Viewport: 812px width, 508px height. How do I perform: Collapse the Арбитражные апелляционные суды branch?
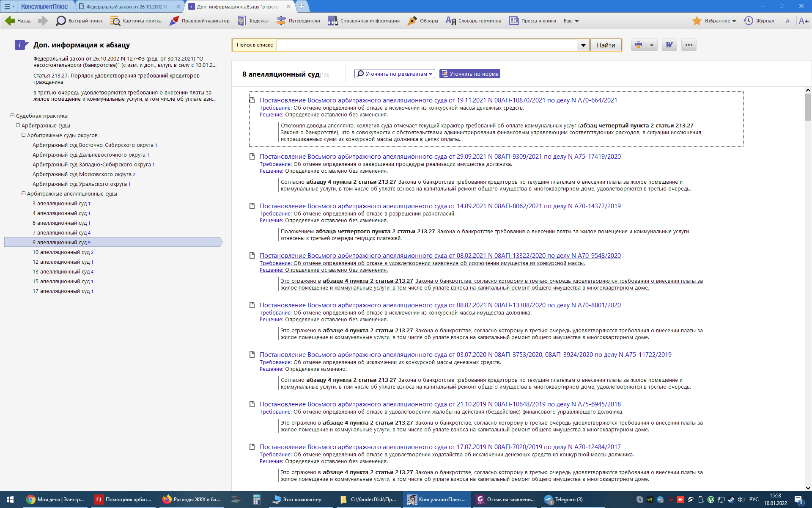[x=24, y=193]
